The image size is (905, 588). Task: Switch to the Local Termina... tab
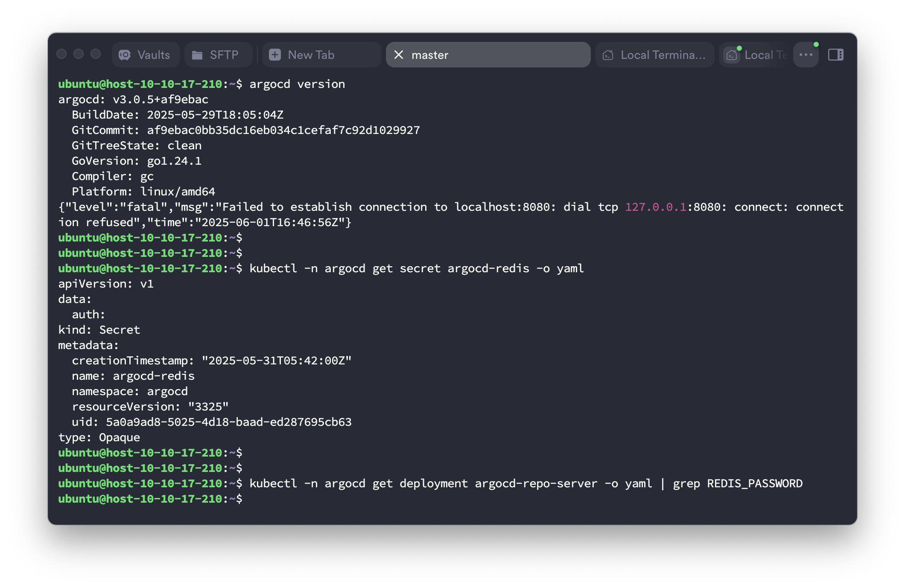pos(663,55)
